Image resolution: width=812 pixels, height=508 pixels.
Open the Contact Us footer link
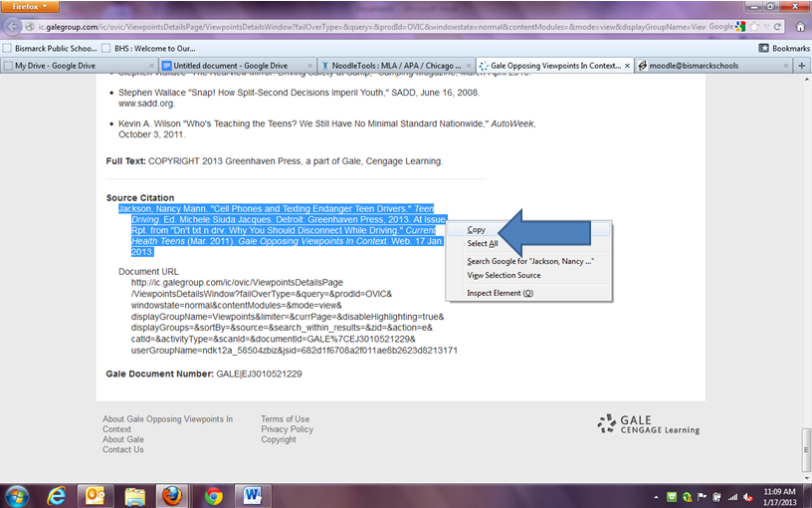[x=122, y=450]
